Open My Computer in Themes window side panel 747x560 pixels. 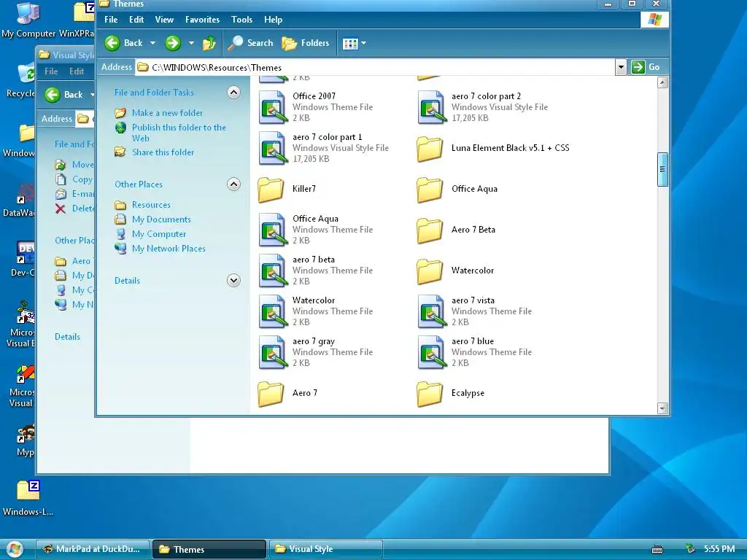pos(159,234)
